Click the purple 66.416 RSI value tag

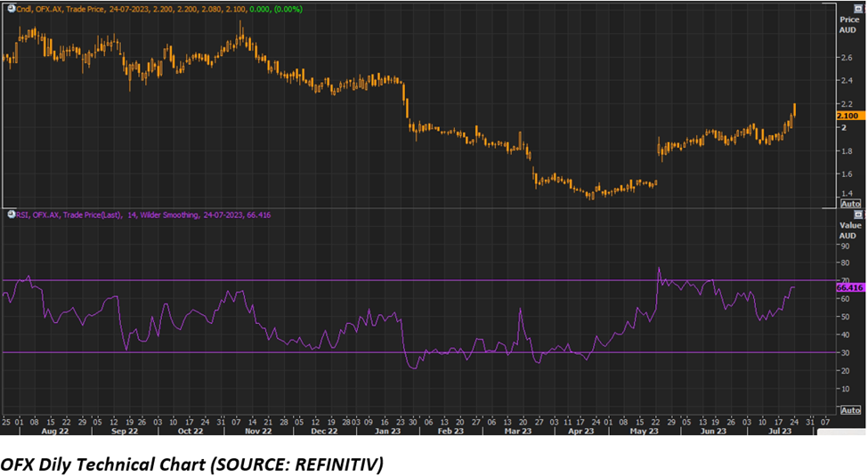click(x=849, y=287)
